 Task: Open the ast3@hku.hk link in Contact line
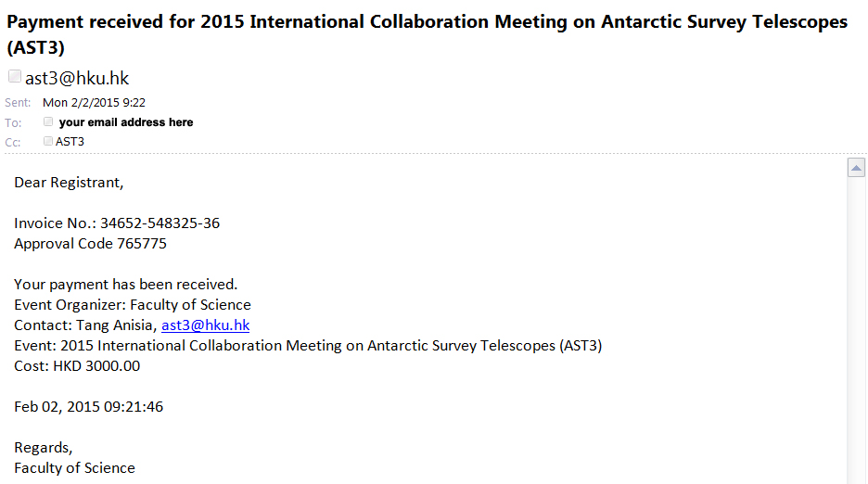pos(205,325)
